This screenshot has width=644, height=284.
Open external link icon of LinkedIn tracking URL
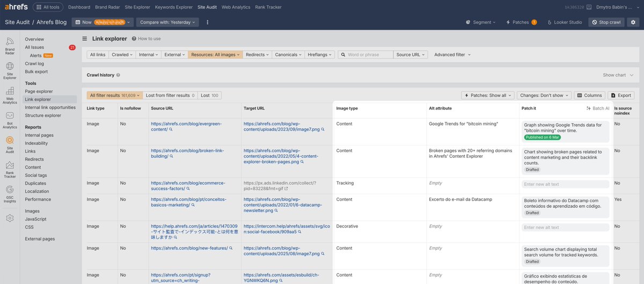pyautogui.click(x=286, y=189)
